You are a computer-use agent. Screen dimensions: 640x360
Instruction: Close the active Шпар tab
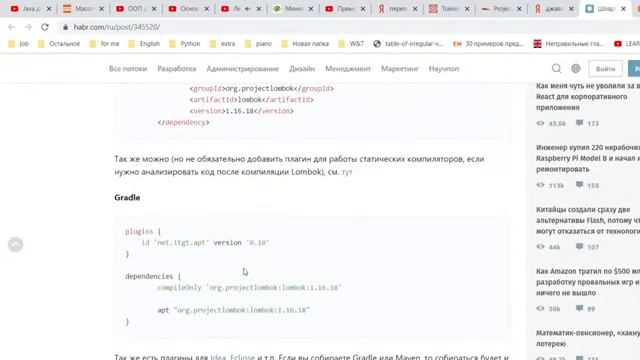[x=623, y=9]
